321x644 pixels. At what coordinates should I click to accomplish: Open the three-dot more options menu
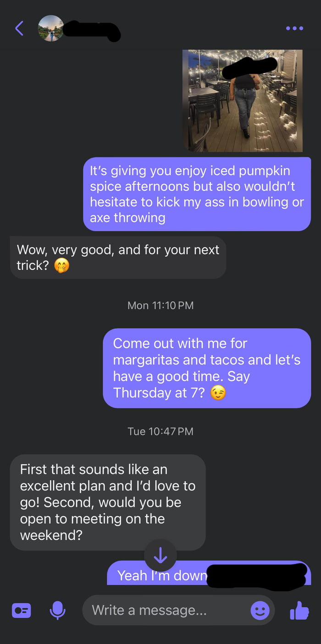tap(294, 28)
